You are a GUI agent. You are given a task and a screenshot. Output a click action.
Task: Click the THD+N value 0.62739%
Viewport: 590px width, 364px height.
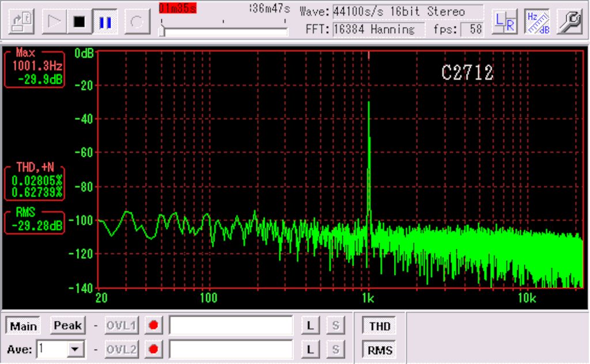(x=37, y=192)
